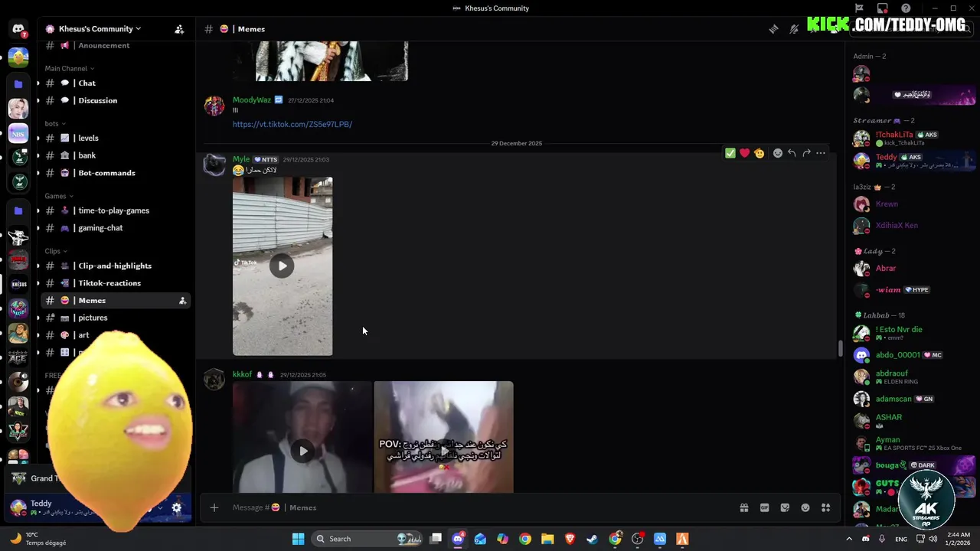
Task: Collapse the bots category
Action: pyautogui.click(x=55, y=123)
